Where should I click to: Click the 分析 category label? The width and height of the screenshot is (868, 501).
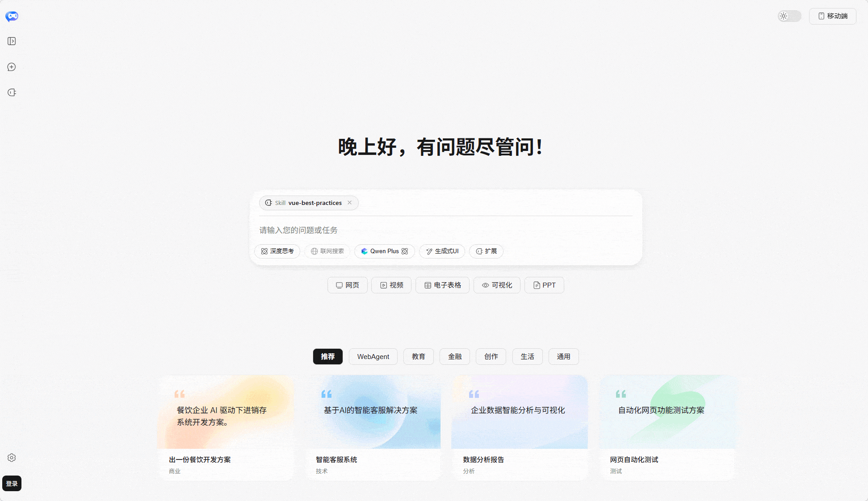point(469,471)
